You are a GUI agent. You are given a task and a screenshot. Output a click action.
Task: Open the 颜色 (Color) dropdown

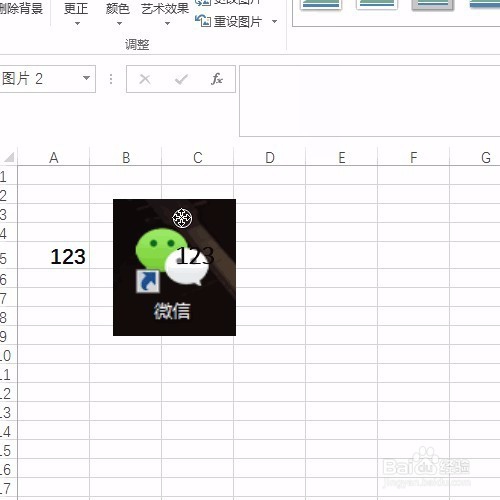118,13
